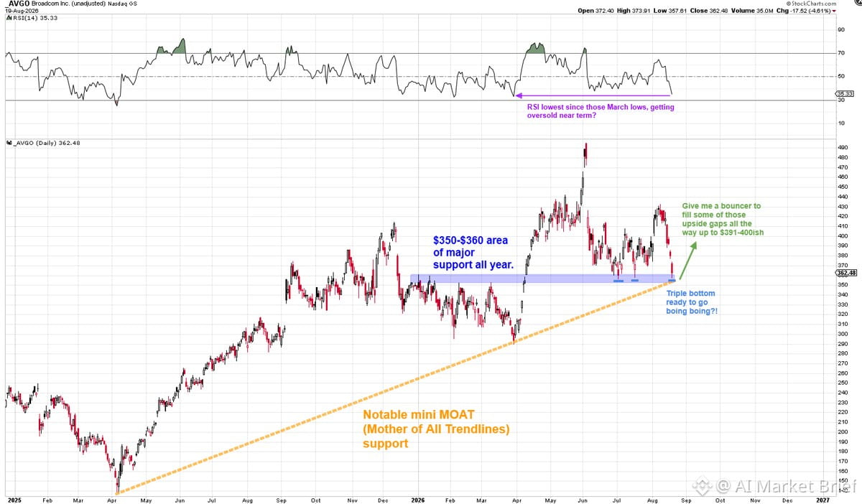Click the 250 price axis label
This screenshot has height=504, width=862.
pyautogui.click(x=842, y=383)
